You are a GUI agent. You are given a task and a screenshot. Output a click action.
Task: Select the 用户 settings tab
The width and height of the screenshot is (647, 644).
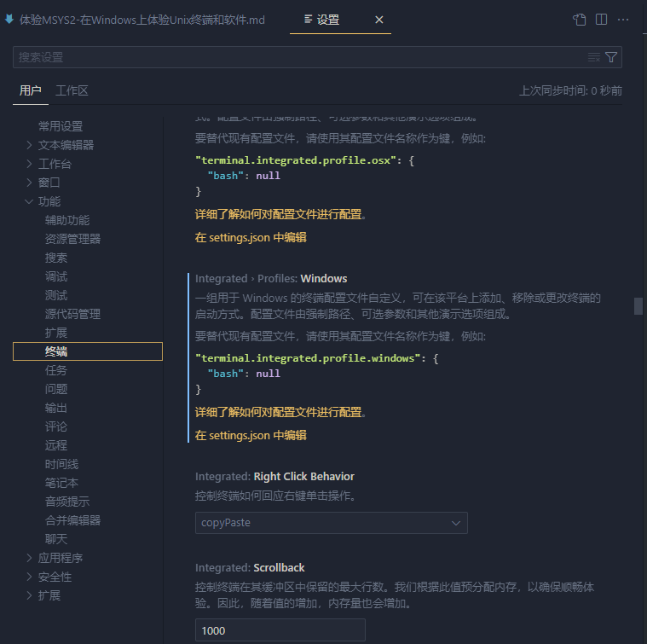31,90
